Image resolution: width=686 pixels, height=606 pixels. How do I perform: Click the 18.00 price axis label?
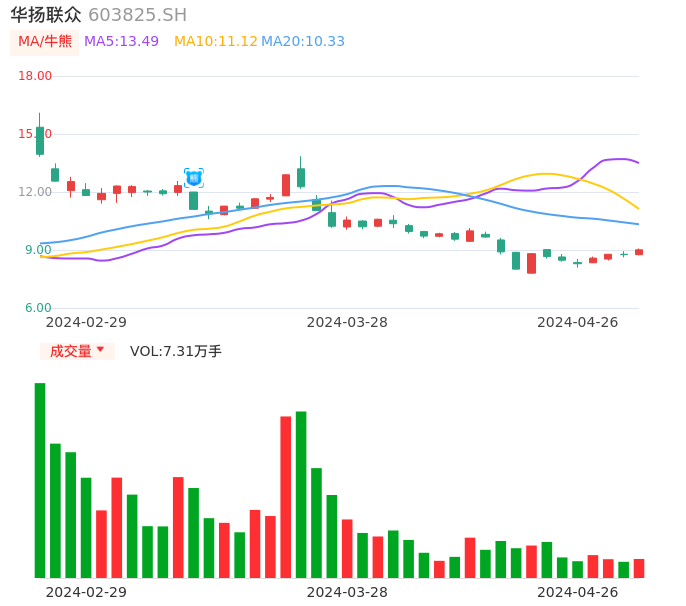[x=35, y=76]
